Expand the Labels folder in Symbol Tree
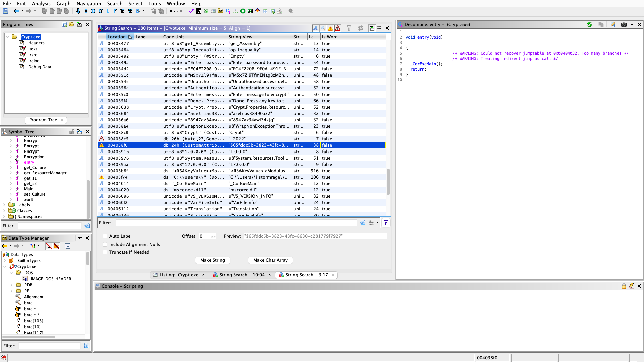 click(x=4, y=205)
